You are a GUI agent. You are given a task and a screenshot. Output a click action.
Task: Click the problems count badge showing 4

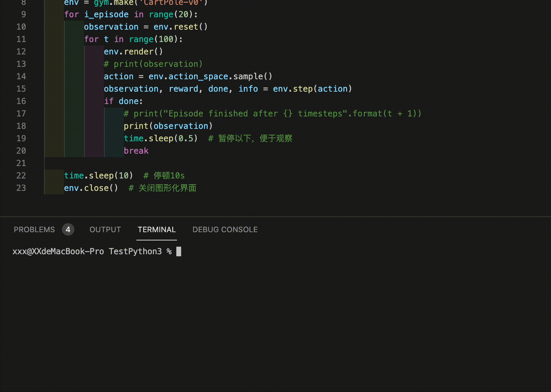coord(68,229)
